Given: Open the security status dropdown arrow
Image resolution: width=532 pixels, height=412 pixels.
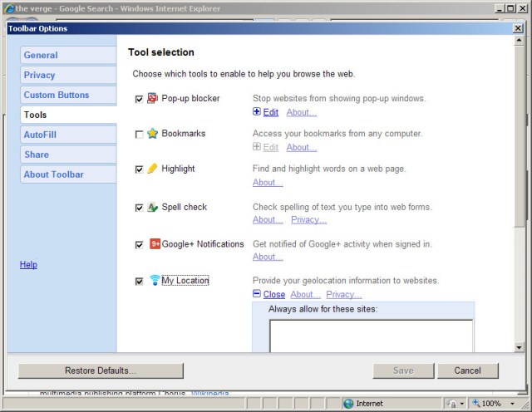Looking at the screenshot, I should 462,404.
